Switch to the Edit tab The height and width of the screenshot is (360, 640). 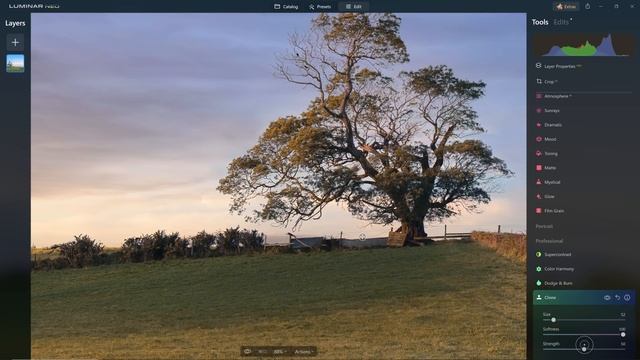coord(353,7)
